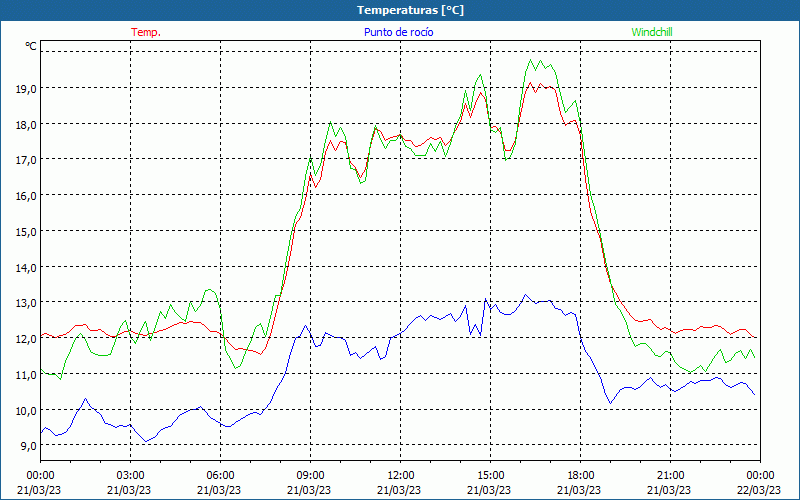This screenshot has height=500, width=800.
Task: Click the 11,0 y-axis value
Action: [26, 374]
